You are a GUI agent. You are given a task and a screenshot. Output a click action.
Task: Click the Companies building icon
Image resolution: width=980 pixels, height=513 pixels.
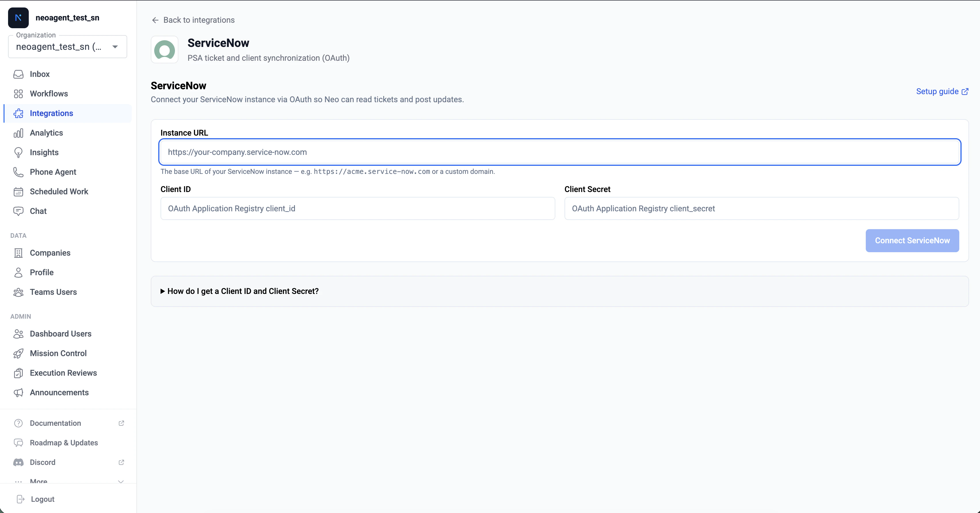(18, 253)
